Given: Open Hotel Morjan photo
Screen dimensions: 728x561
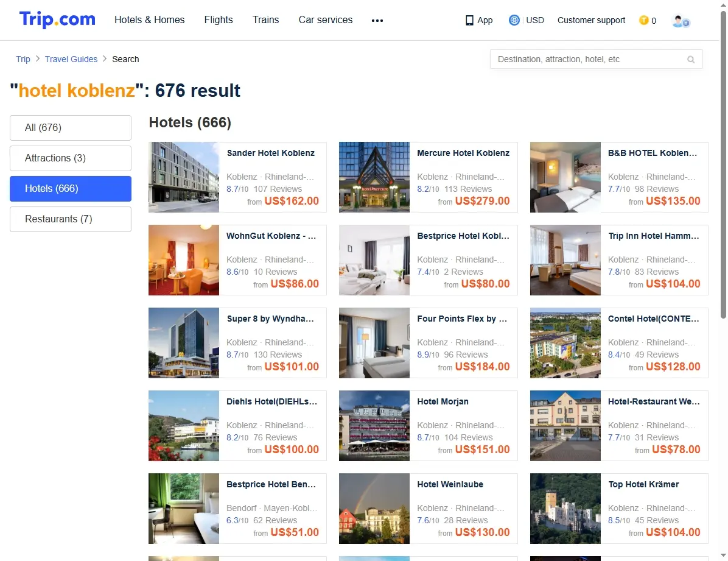Looking at the screenshot, I should point(374,426).
